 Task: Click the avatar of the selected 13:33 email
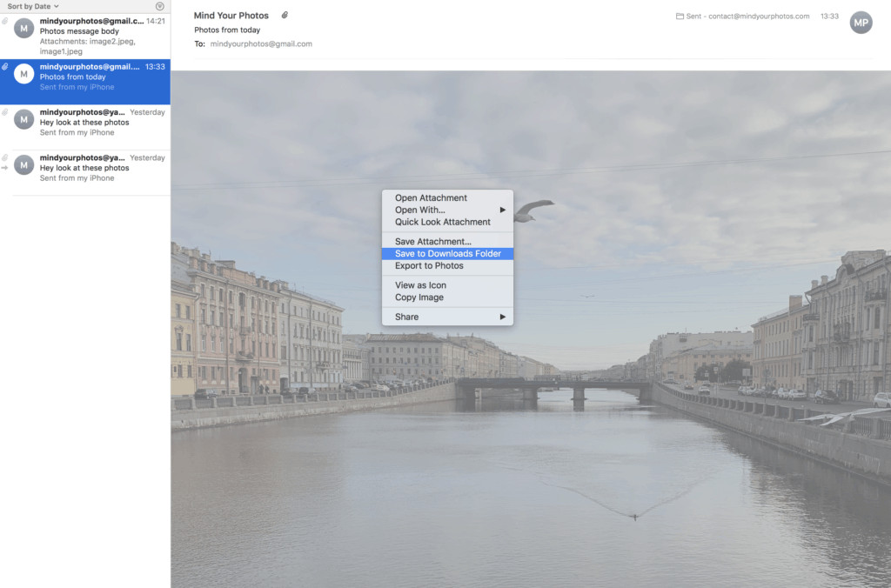[x=23, y=73]
